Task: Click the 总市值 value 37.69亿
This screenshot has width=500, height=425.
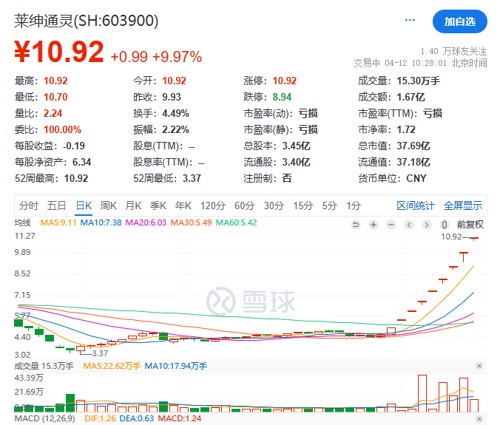Action: (413, 146)
